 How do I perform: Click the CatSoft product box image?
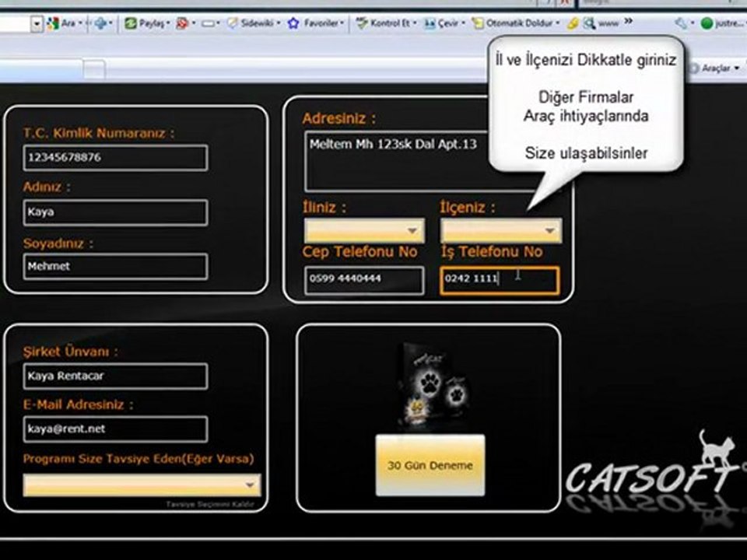coord(433,384)
